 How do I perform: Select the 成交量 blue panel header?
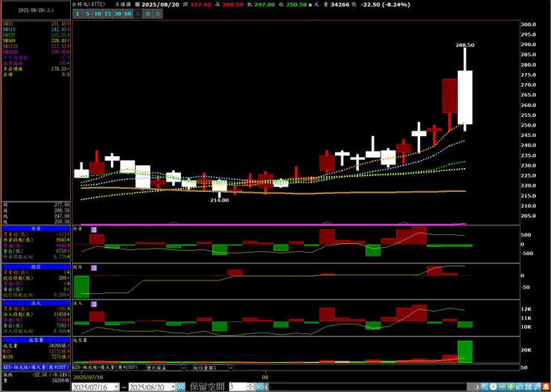tap(36, 340)
